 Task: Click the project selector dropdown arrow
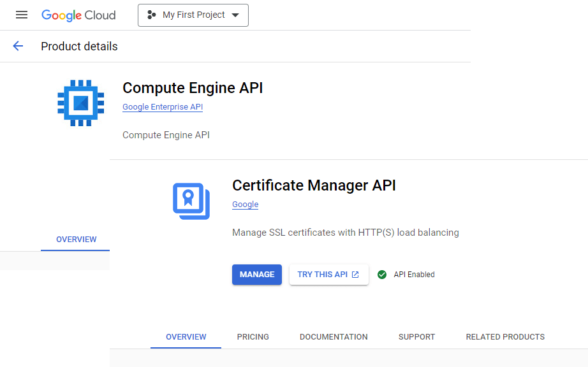(235, 15)
